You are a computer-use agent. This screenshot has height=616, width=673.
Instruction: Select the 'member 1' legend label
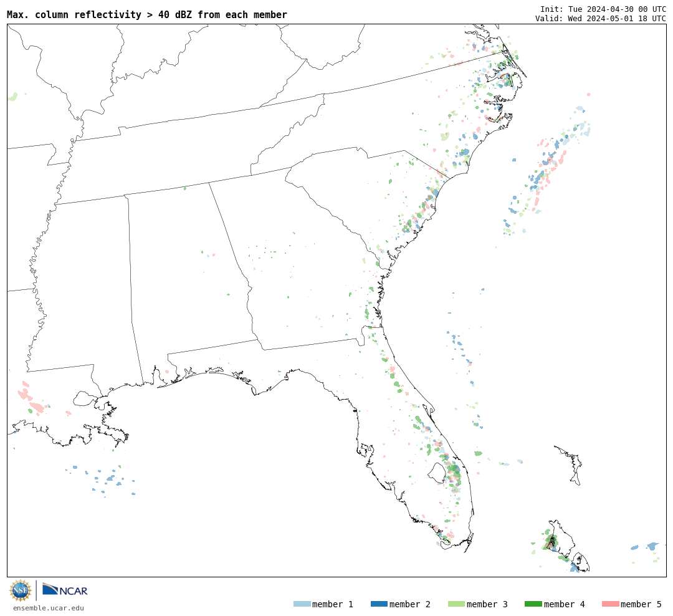[x=333, y=604]
